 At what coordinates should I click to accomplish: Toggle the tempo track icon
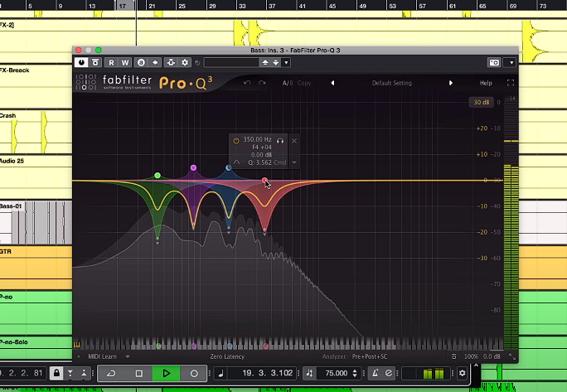(309, 373)
